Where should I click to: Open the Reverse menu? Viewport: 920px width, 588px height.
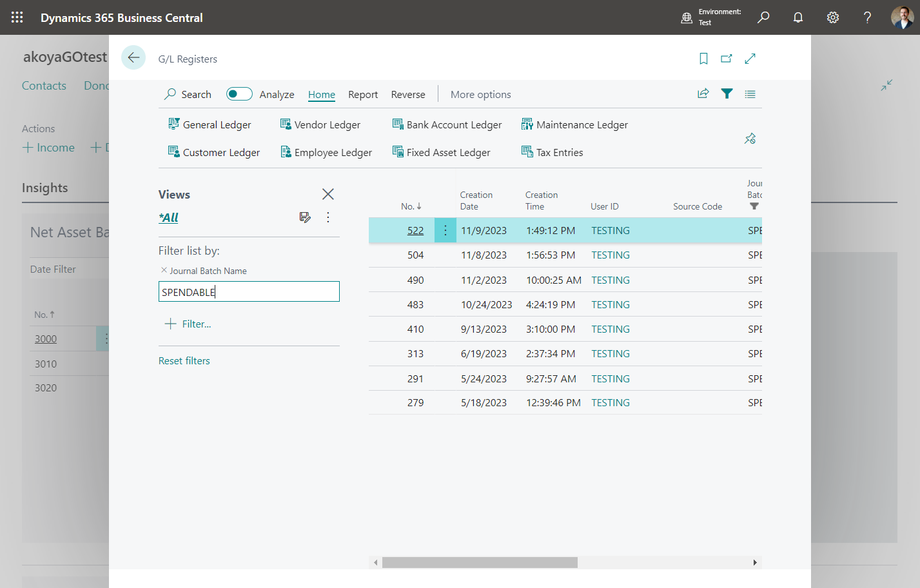tap(408, 94)
